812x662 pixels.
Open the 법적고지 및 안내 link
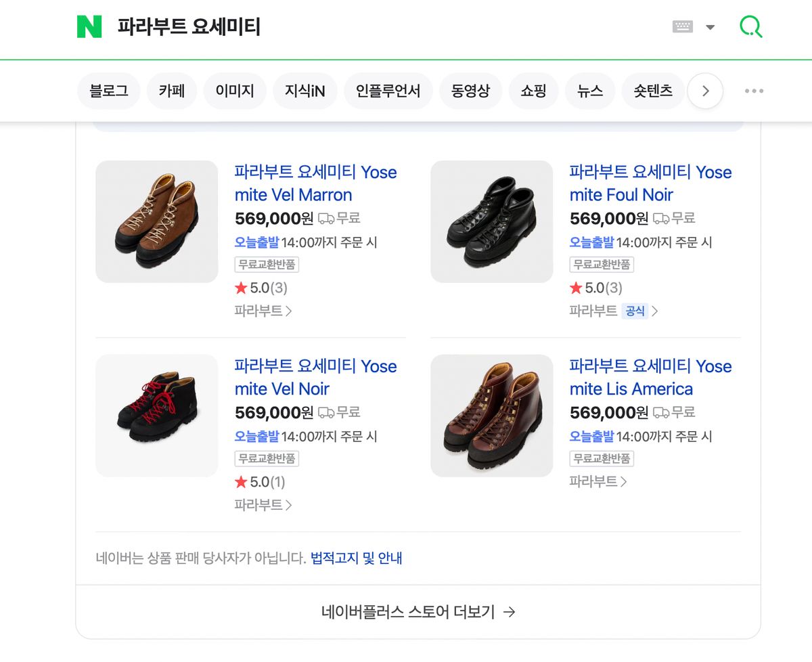[x=356, y=558]
